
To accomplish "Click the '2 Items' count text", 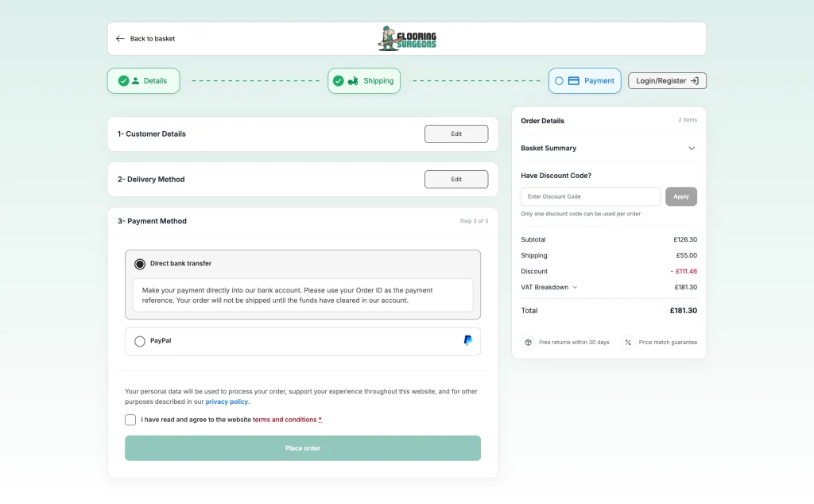I will (688, 120).
